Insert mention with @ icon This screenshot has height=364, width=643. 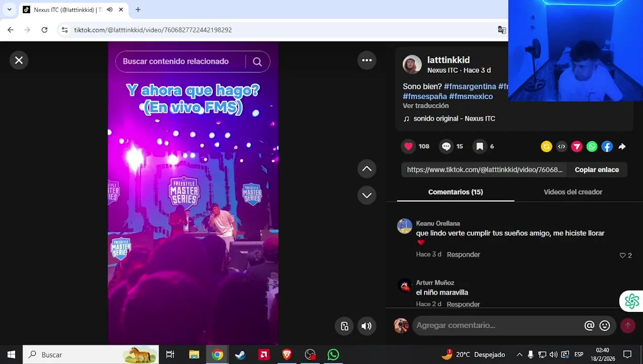pos(589,326)
